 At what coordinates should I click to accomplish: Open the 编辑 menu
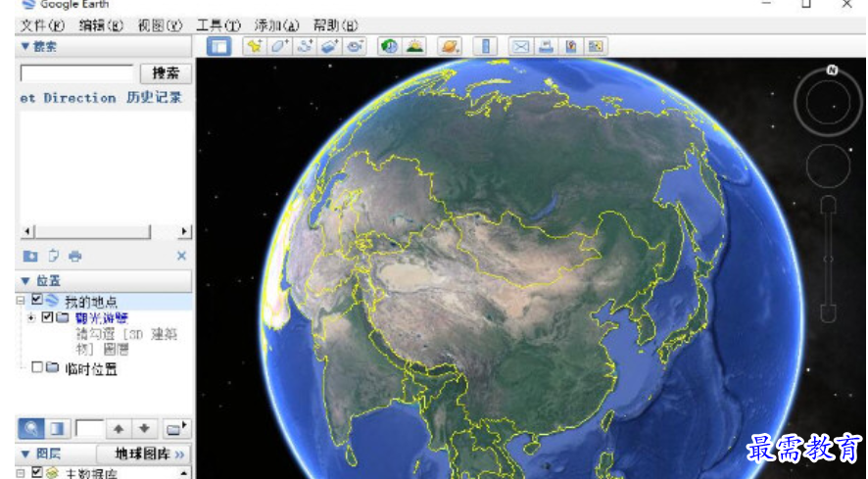101,25
